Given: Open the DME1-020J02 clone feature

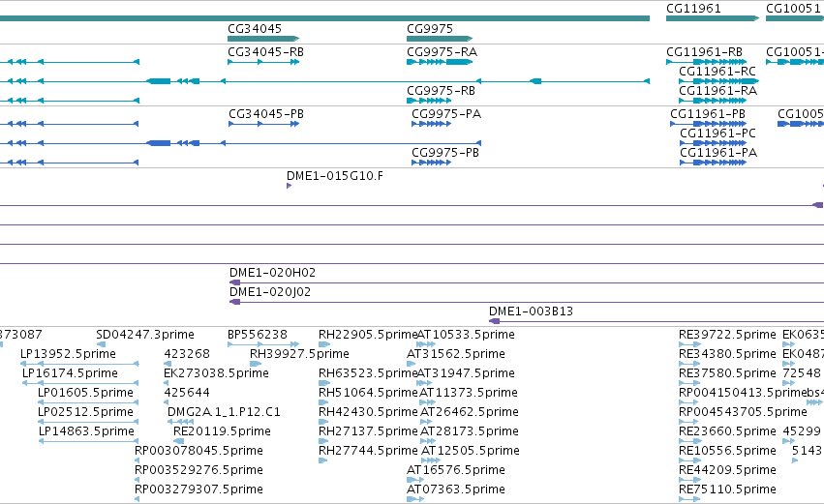Looking at the screenshot, I should (x=527, y=302).
